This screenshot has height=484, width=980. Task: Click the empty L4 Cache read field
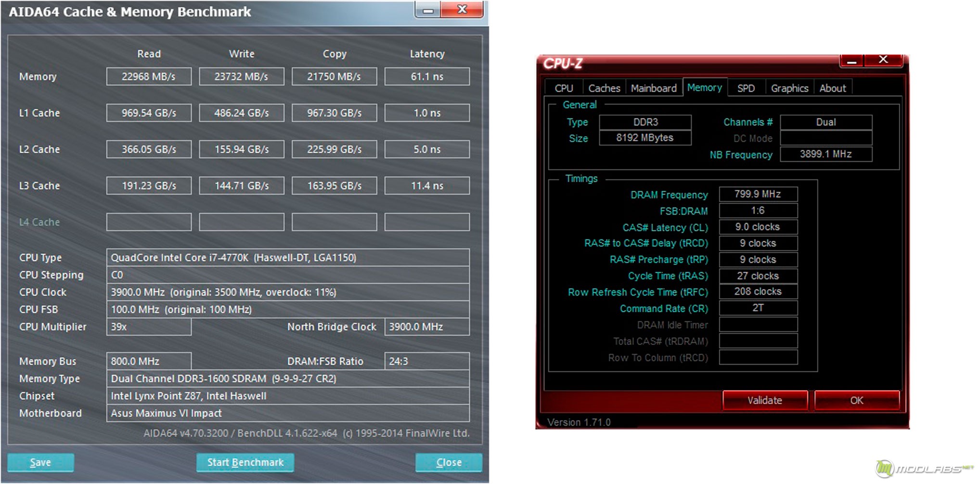point(149,222)
